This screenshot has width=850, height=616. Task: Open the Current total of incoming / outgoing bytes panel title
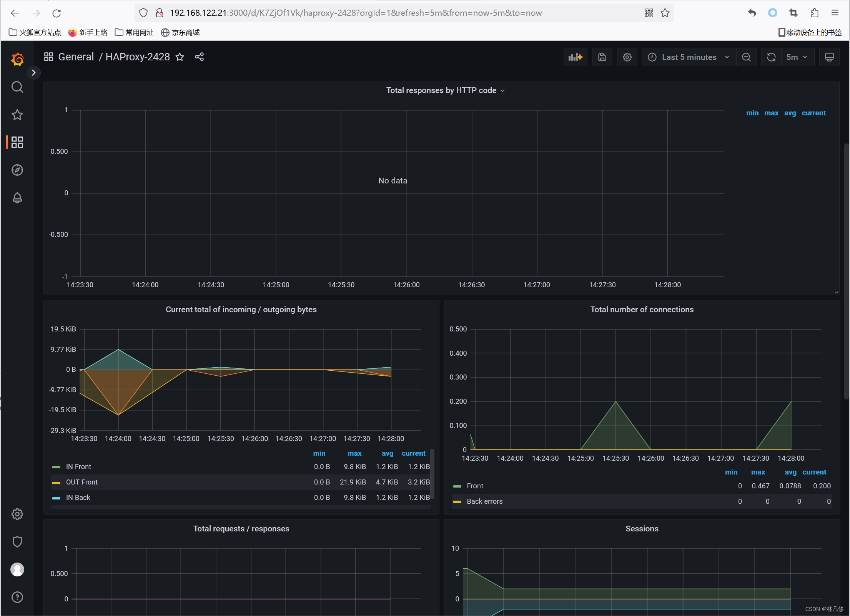[241, 310]
